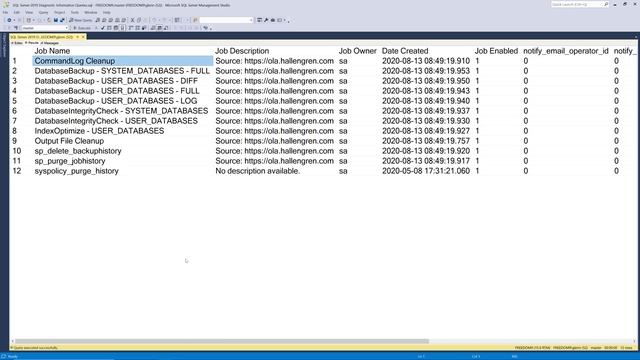Click the Object Explorer side tab
The width and height of the screenshot is (640, 360).
pos(4,46)
